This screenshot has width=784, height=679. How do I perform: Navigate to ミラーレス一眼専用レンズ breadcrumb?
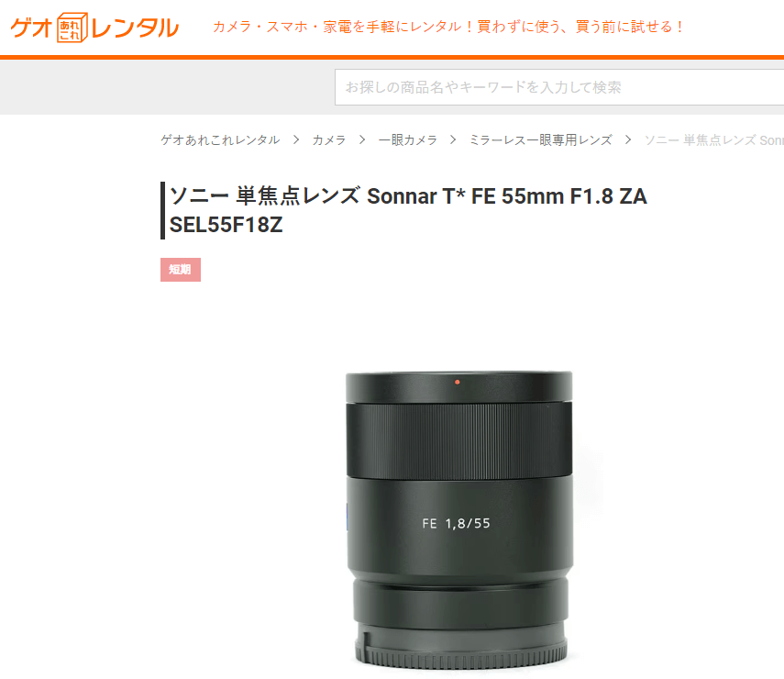pyautogui.click(x=540, y=140)
